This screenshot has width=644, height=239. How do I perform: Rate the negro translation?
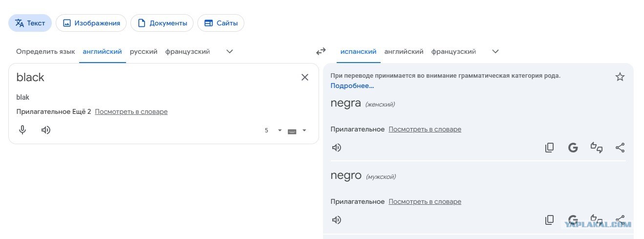point(597,219)
